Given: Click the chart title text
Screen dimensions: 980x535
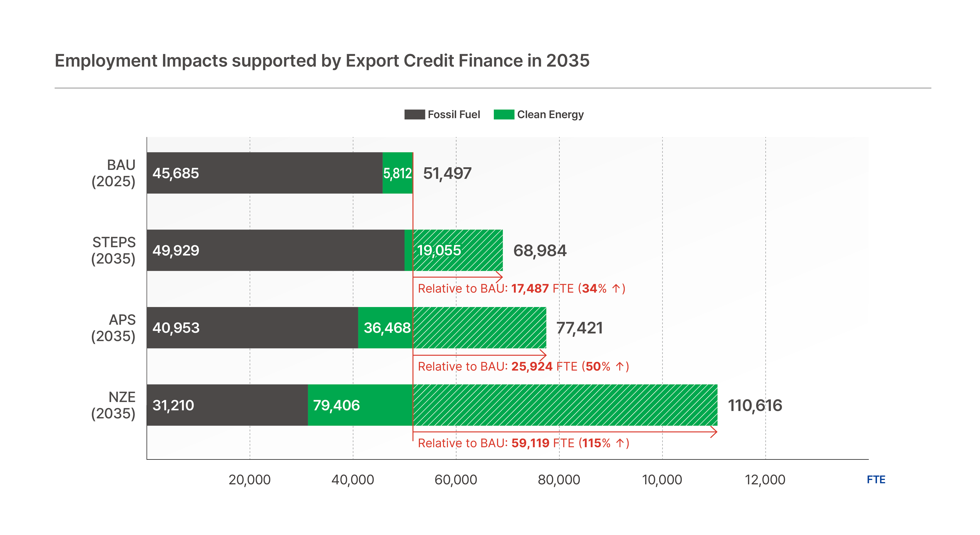Looking at the screenshot, I should coord(322,61).
